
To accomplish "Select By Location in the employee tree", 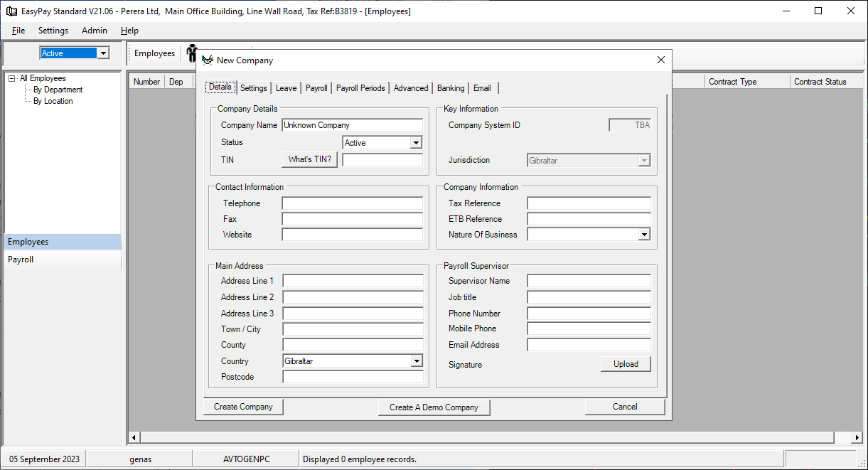I will (x=53, y=101).
